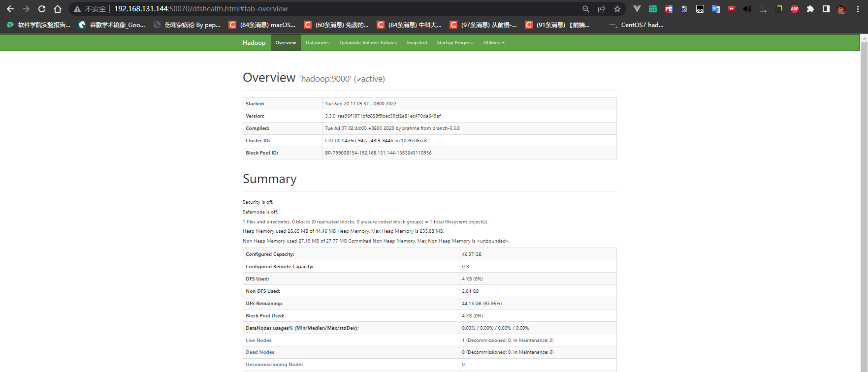The image size is (868, 372).
Task: Click the zoom magnifier icon in address bar
Action: click(586, 9)
